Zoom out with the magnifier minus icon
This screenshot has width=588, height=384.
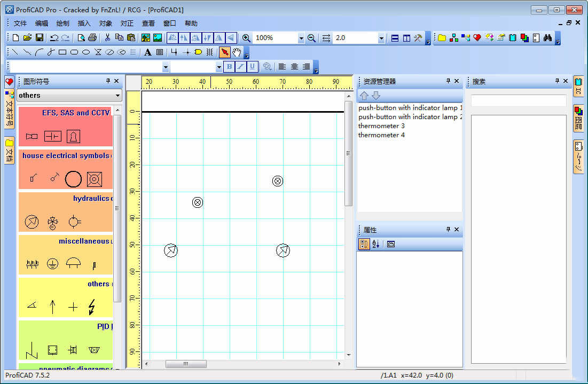tap(311, 38)
